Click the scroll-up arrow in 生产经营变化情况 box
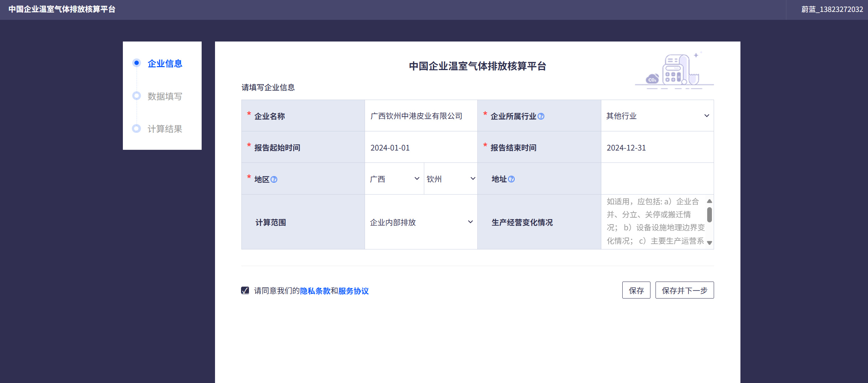868x383 pixels. pos(709,201)
